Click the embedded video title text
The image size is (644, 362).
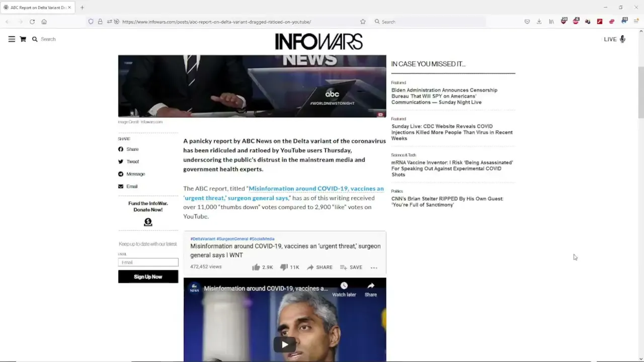pyautogui.click(x=266, y=289)
